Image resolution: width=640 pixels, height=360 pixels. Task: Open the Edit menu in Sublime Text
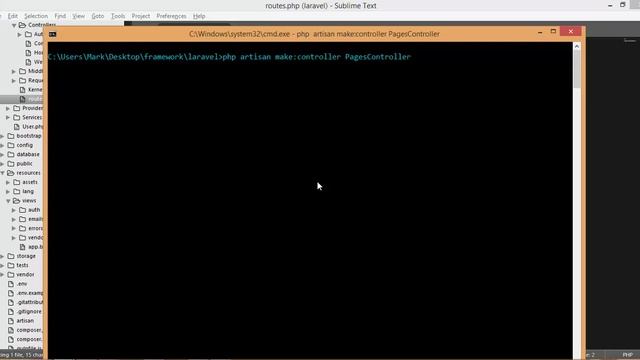(x=12, y=16)
